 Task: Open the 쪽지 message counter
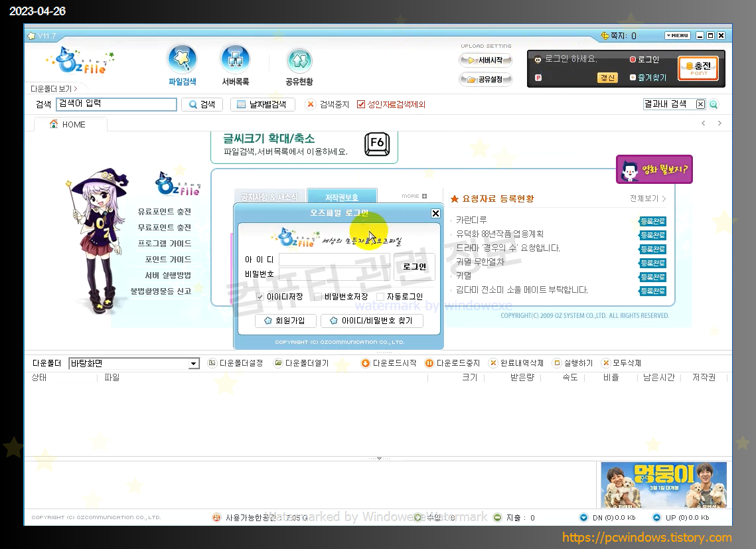[619, 36]
